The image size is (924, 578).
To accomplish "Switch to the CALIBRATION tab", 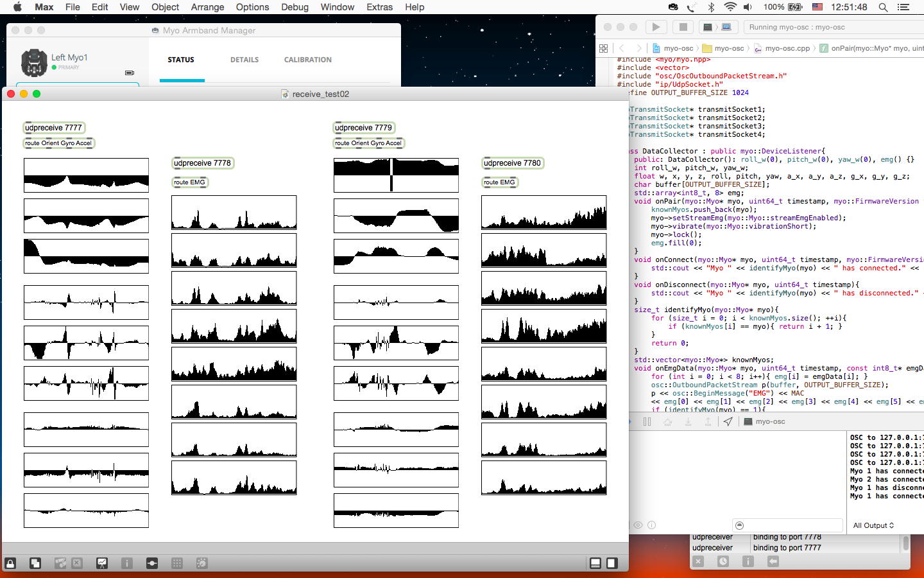I will (x=307, y=60).
